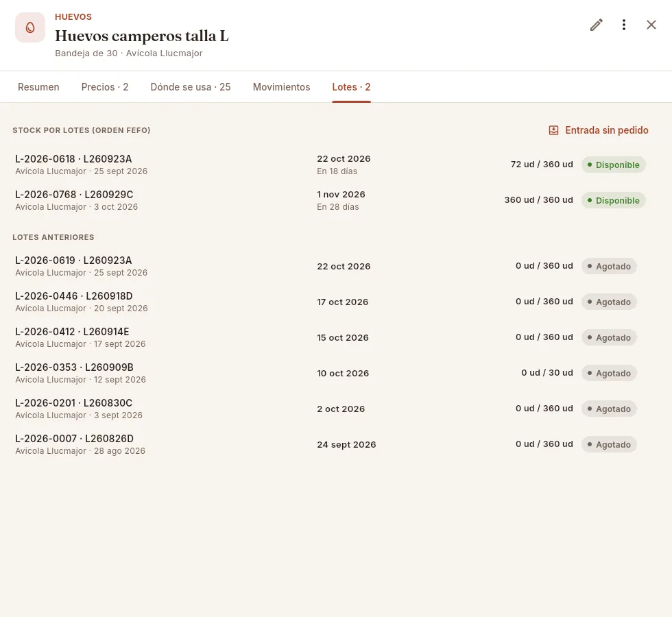
Task: Click the HUEVOS category label
Action: [x=73, y=16]
